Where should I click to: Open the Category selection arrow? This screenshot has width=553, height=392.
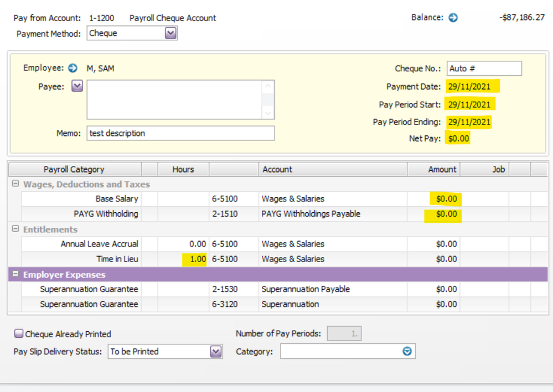pyautogui.click(x=407, y=352)
